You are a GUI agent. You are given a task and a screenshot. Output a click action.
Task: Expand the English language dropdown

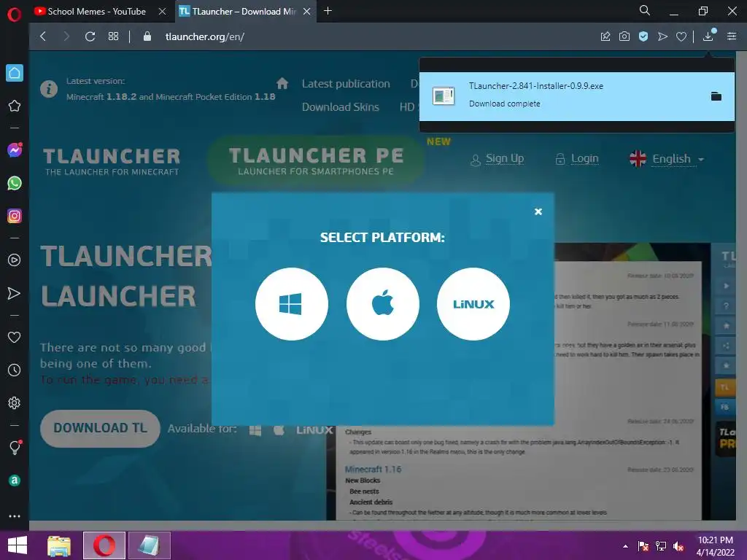click(x=667, y=158)
